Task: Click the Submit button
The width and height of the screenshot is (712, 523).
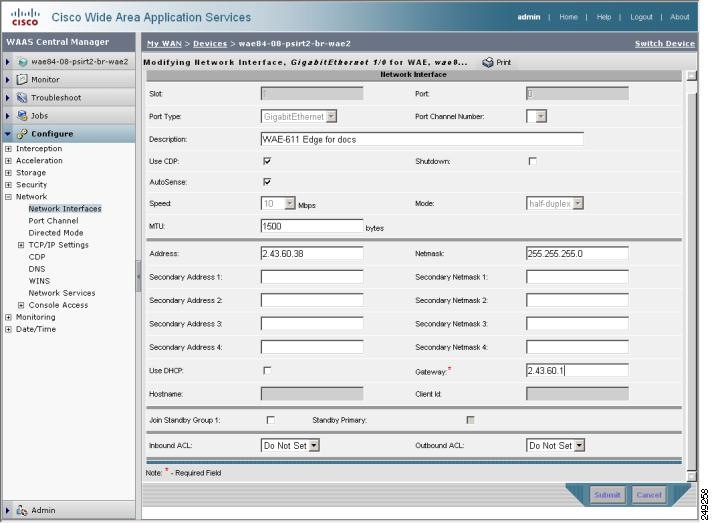Action: tap(607, 495)
